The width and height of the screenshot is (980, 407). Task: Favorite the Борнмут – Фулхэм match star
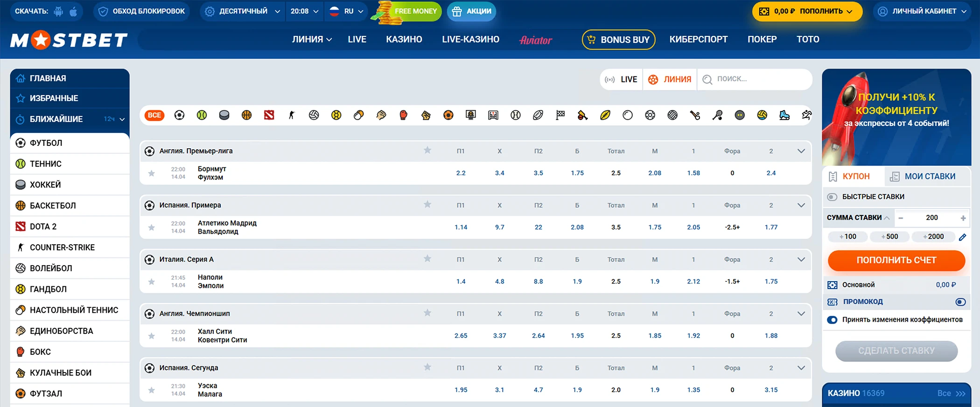click(x=152, y=173)
